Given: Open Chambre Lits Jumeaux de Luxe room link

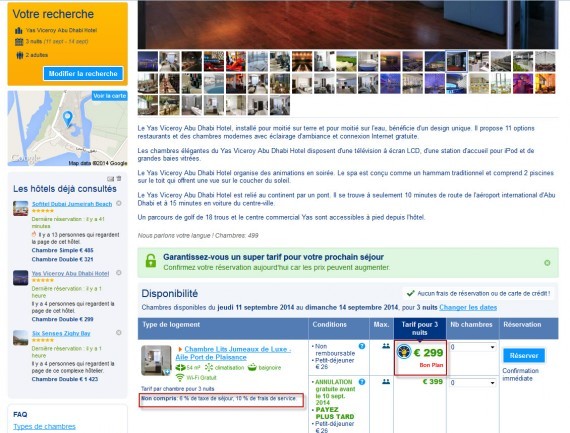Looking at the screenshot, I should 233,353.
